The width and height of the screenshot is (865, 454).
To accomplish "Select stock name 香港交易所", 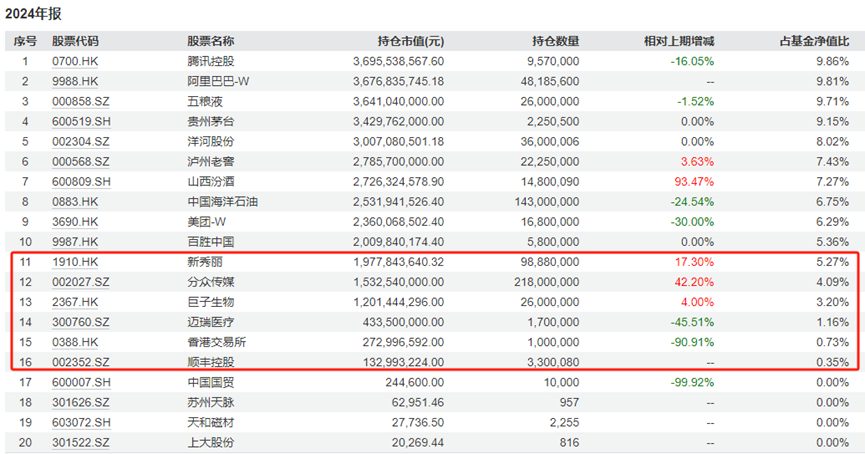I will 216,342.
